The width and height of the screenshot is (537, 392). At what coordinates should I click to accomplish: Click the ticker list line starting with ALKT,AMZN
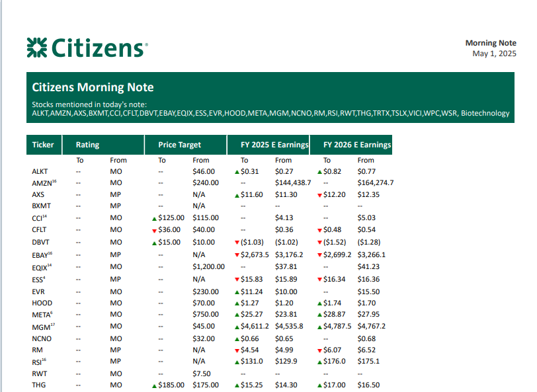pyautogui.click(x=270, y=113)
